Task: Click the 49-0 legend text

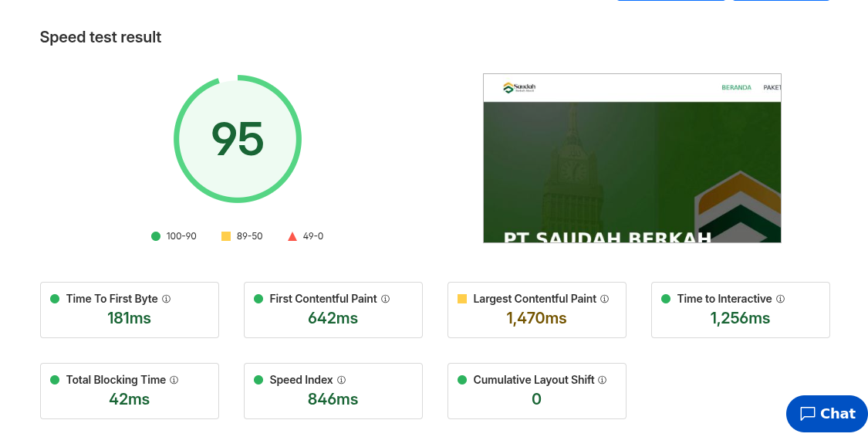Action: pos(313,236)
